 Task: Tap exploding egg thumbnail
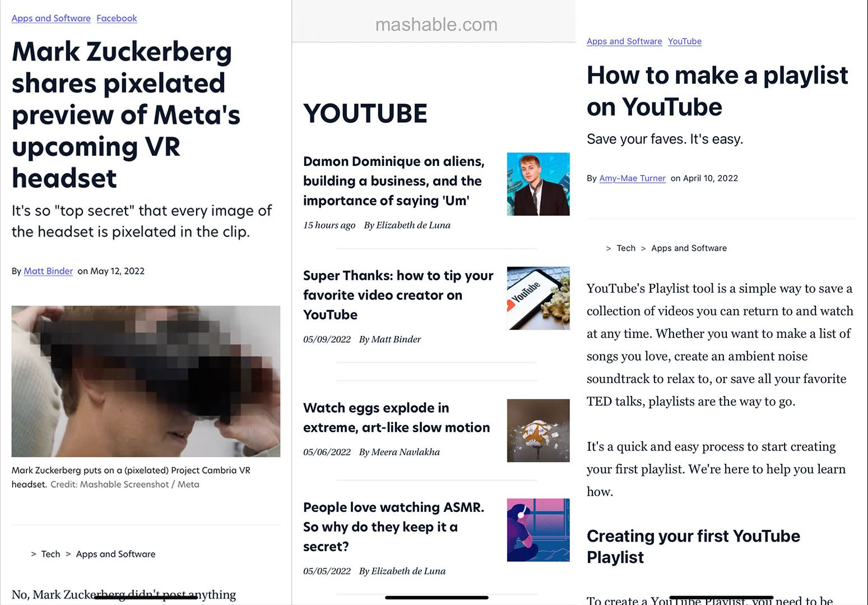tap(538, 431)
